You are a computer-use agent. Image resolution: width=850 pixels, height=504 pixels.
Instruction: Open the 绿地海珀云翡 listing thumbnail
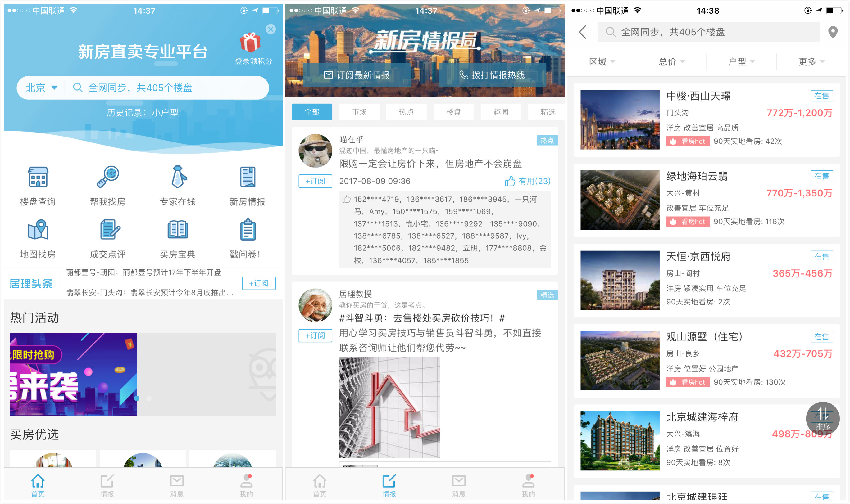620,200
